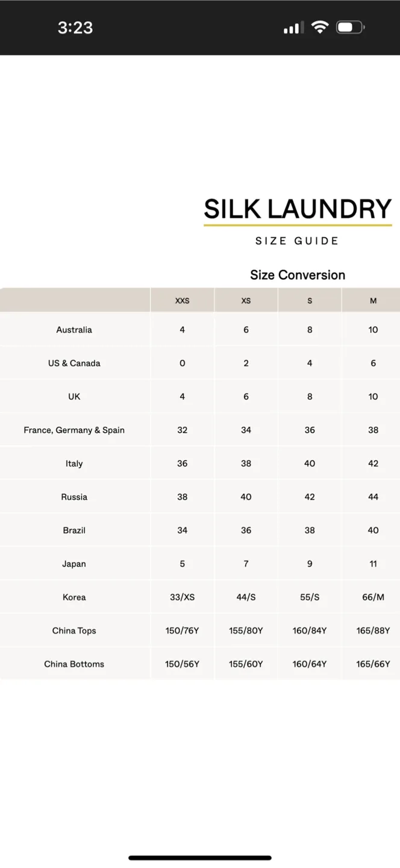The height and width of the screenshot is (868, 400).
Task: Select the US & Canada row label
Action: (74, 363)
